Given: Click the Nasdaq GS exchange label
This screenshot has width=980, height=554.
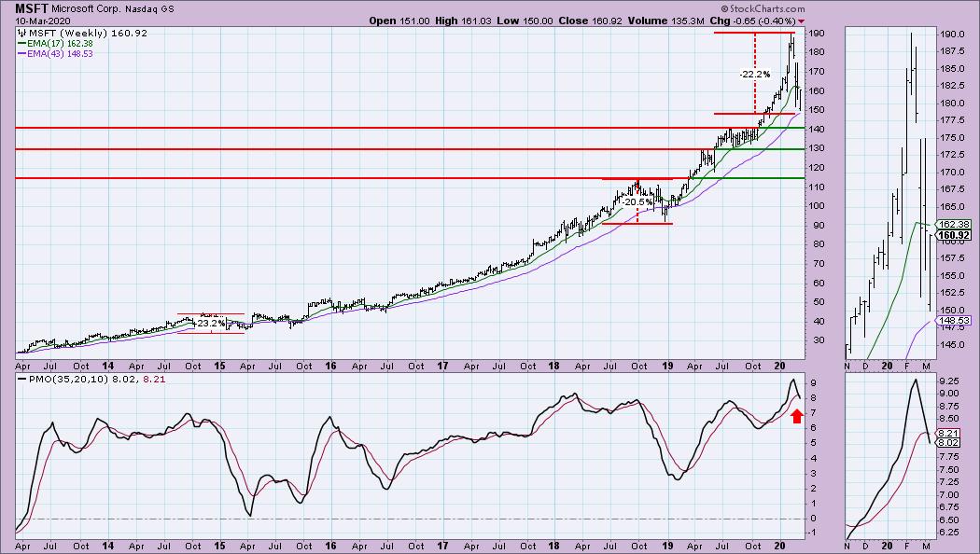Looking at the screenshot, I should [x=150, y=9].
